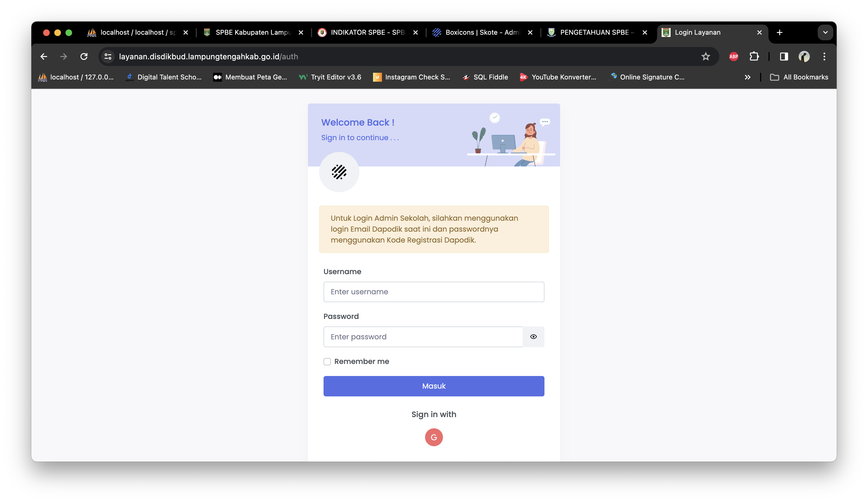Toggle the browser side panel icon

point(784,57)
